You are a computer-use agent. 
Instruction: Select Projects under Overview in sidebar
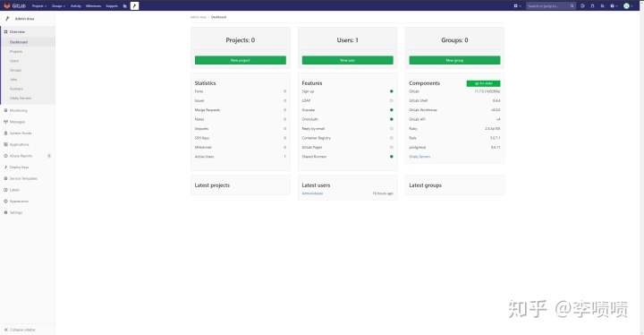(x=16, y=51)
